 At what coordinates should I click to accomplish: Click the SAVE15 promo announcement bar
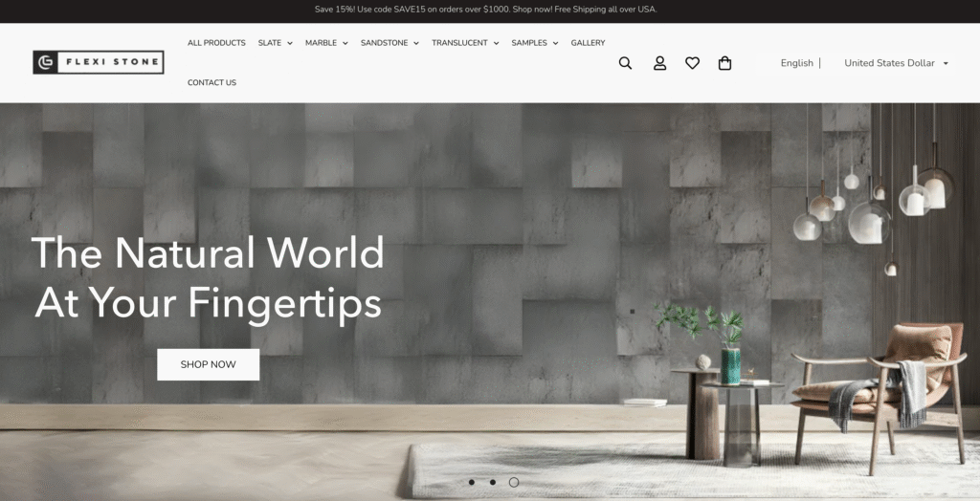click(486, 10)
